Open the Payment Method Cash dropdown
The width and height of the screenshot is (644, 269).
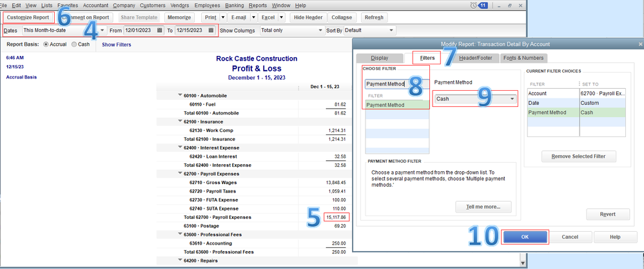point(512,99)
